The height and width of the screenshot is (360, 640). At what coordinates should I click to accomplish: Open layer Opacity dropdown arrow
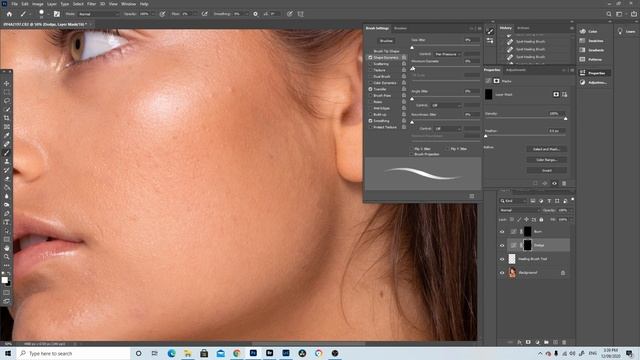pyautogui.click(x=570, y=210)
